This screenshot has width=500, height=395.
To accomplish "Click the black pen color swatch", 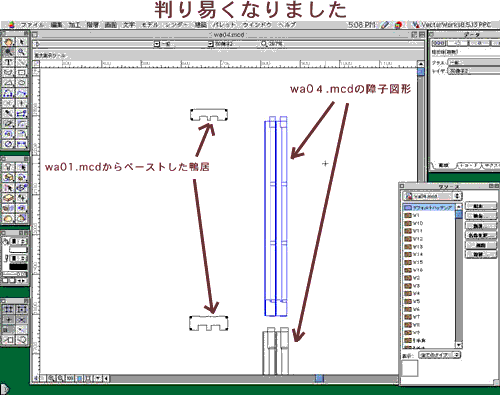I will pyautogui.click(x=18, y=267).
